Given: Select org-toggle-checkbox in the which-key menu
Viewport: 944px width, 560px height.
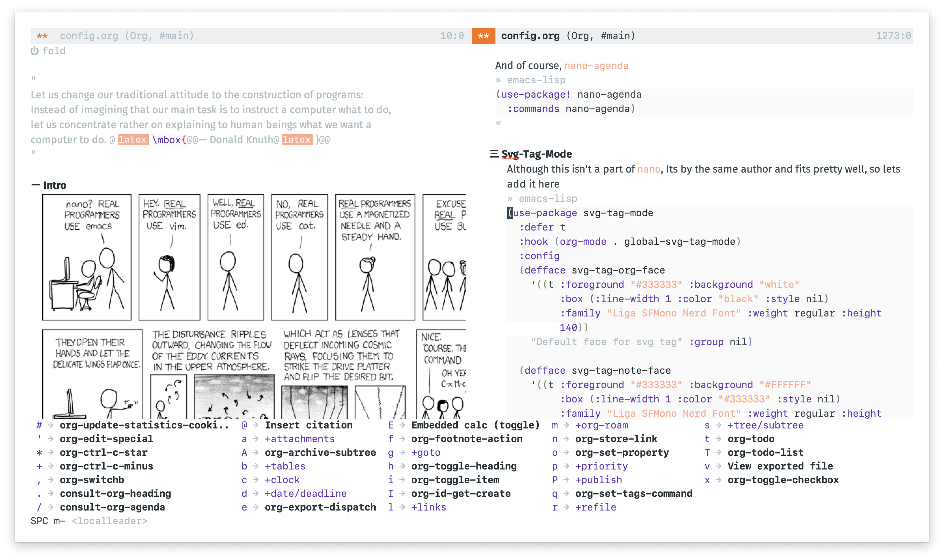Looking at the screenshot, I should click(x=783, y=480).
